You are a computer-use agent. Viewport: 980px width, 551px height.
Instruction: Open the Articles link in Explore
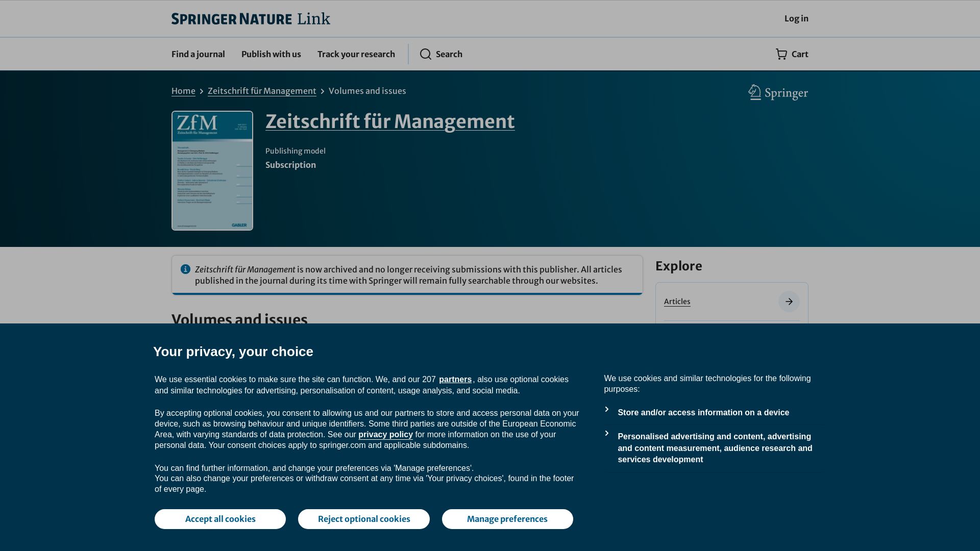677,302
